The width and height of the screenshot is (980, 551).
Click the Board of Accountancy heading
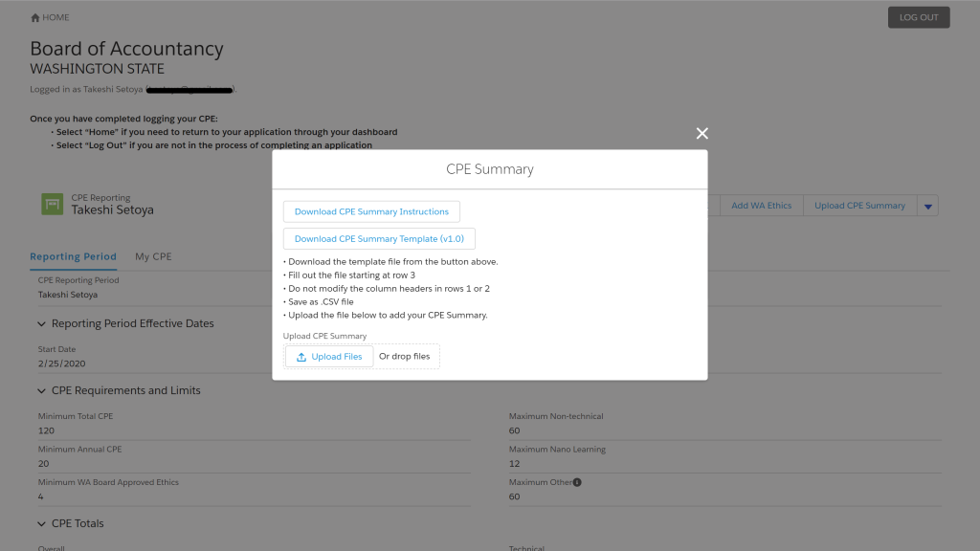127,49
